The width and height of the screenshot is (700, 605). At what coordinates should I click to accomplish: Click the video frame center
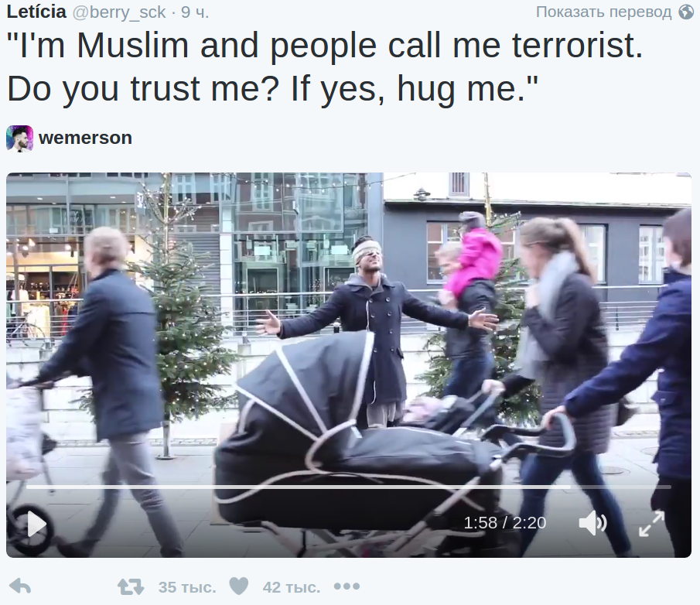tap(349, 365)
